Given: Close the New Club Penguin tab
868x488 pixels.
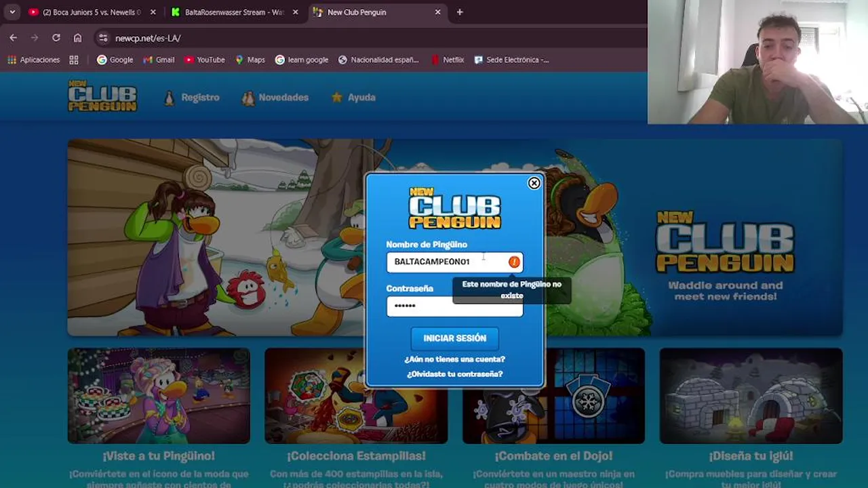Looking at the screenshot, I should tap(437, 12).
